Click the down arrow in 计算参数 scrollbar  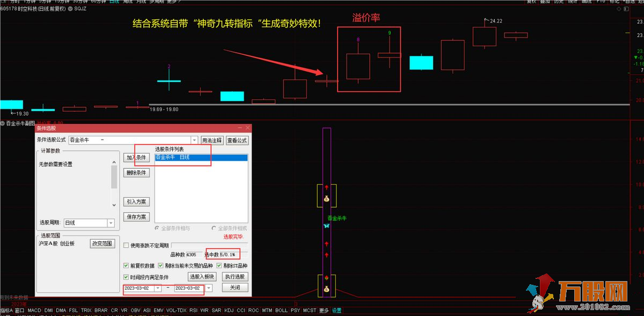click(114, 205)
